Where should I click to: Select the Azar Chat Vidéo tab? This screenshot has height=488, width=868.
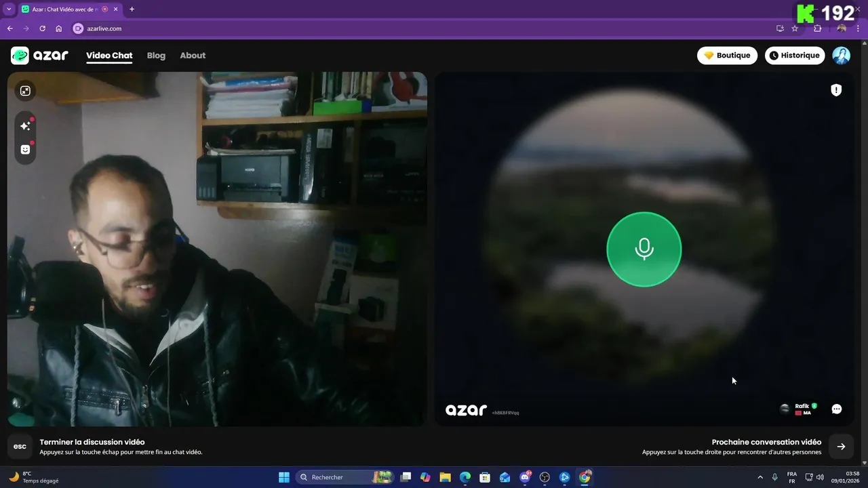point(69,9)
